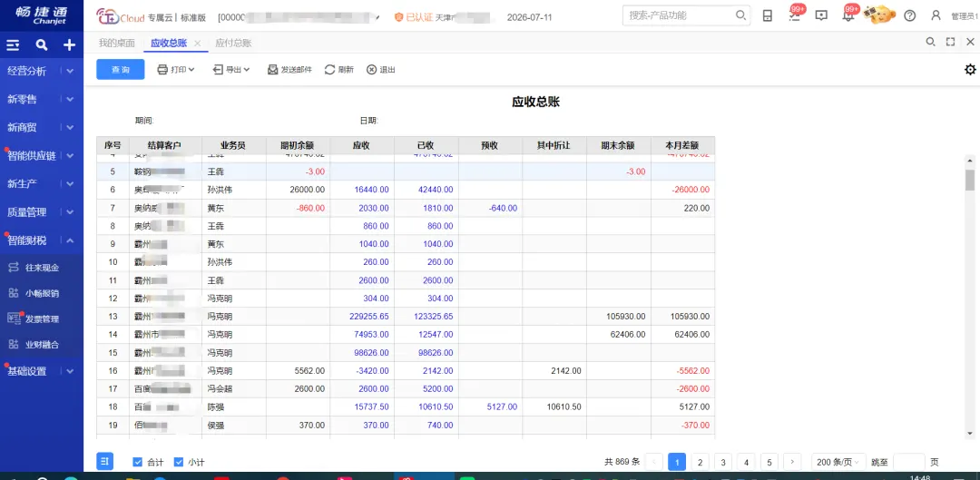Image resolution: width=980 pixels, height=480 pixels.
Task: Go to page 2
Action: (x=700, y=463)
